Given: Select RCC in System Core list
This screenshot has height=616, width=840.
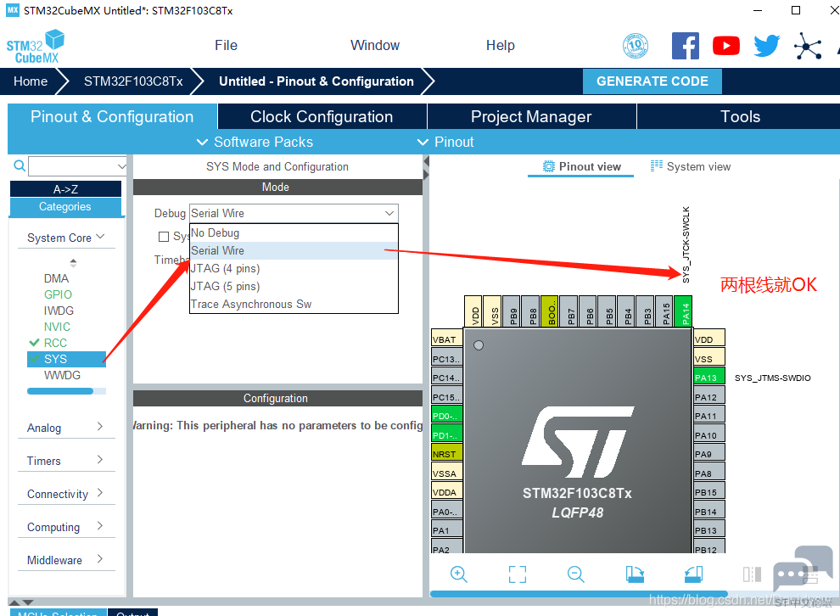Looking at the screenshot, I should coord(55,342).
